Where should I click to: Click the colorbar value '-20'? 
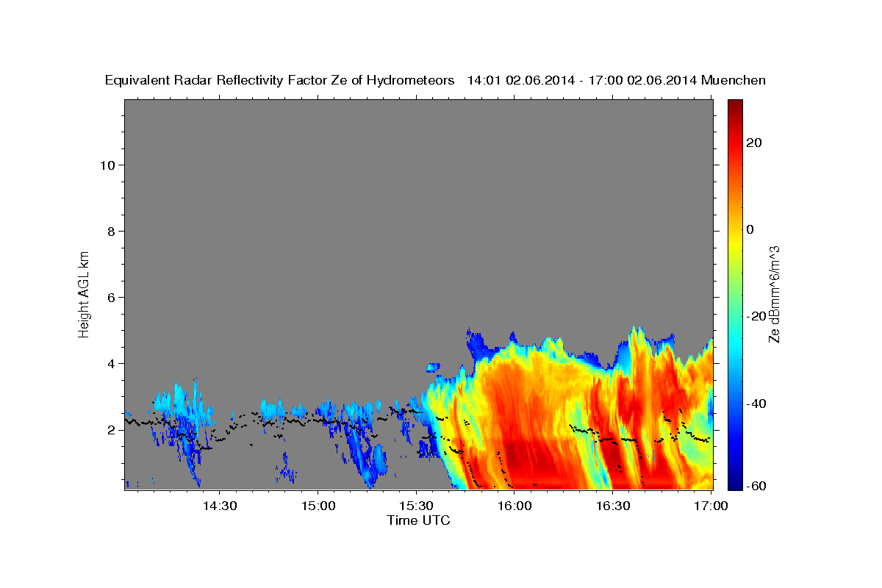[756, 316]
